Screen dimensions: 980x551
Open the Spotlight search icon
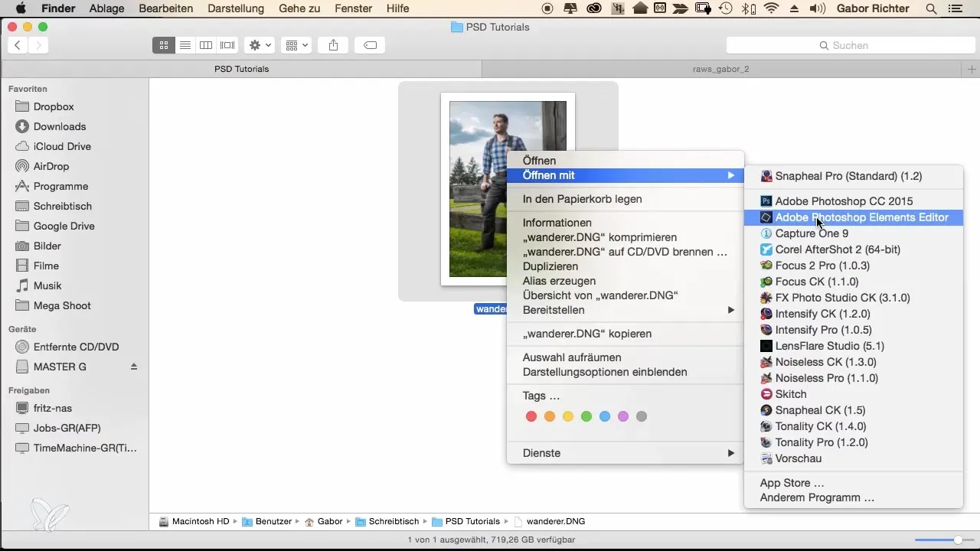931,8
